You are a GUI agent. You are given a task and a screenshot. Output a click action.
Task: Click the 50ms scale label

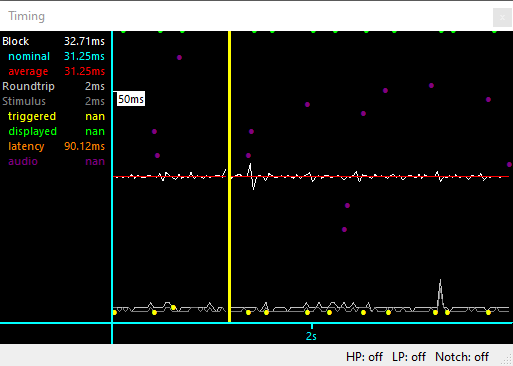[131, 99]
